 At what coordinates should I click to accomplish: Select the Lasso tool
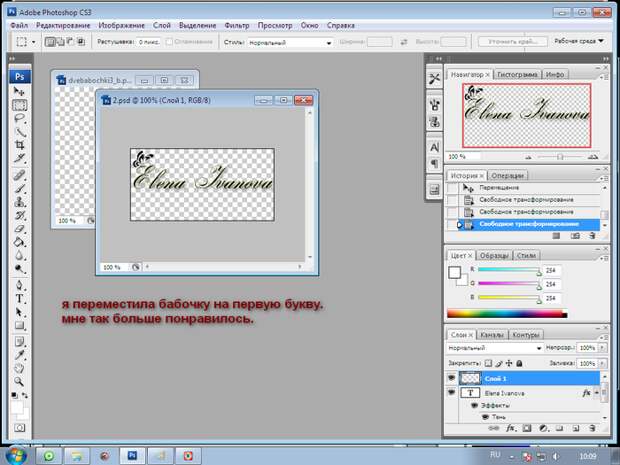19,118
